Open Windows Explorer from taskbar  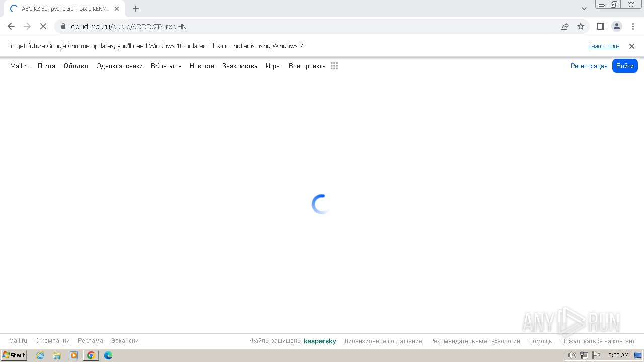pos(57,355)
